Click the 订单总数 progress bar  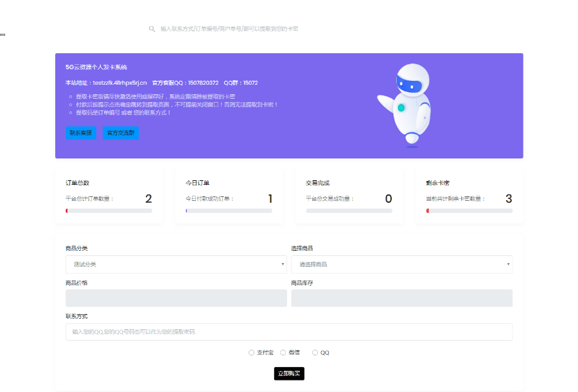coord(108,211)
